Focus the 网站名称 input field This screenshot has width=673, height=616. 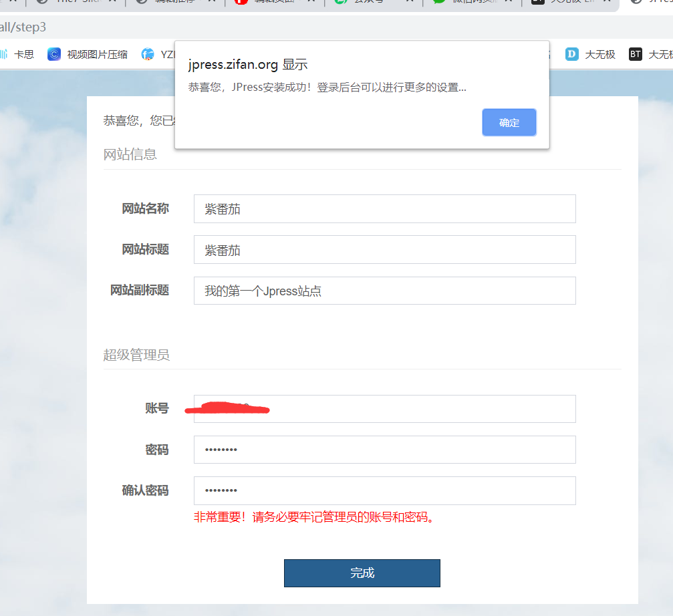click(x=384, y=209)
